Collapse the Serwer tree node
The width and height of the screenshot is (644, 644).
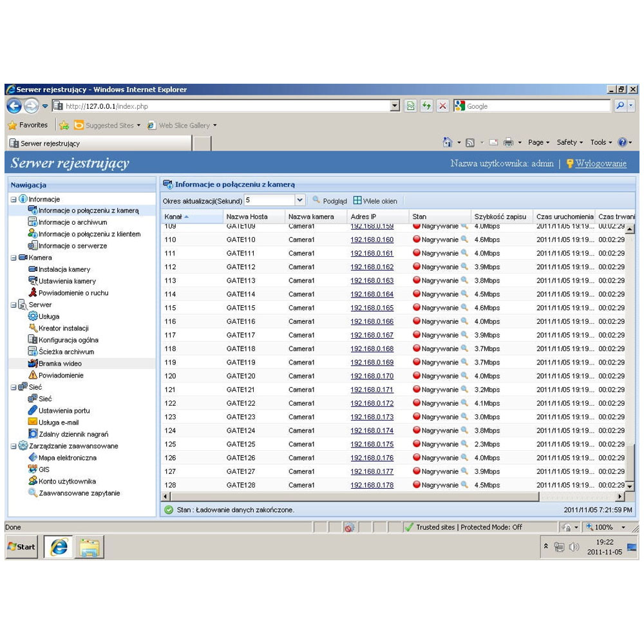pyautogui.click(x=14, y=305)
